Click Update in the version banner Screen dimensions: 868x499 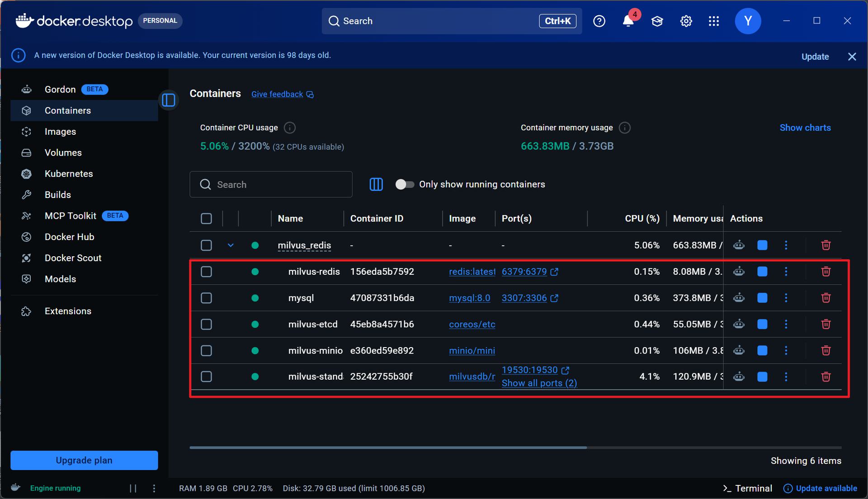[815, 56]
